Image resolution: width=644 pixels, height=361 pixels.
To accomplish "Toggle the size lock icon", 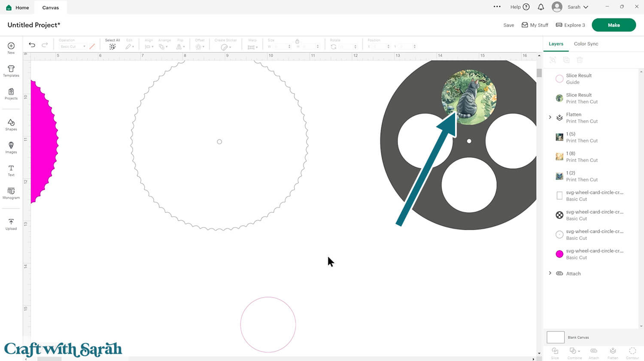I will click(297, 41).
